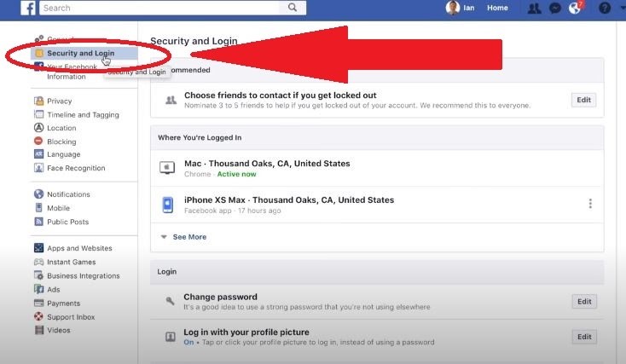
Task: Click the Home link in top bar
Action: [x=497, y=8]
